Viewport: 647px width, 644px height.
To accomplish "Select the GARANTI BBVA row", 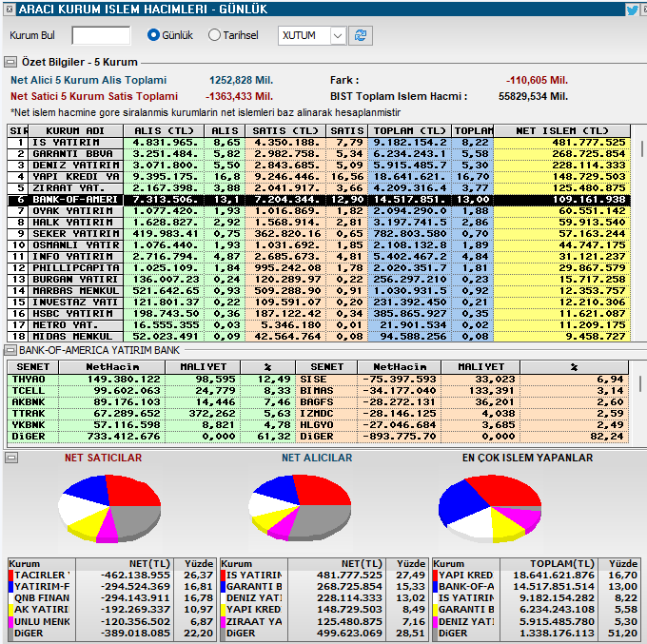I will (319, 154).
